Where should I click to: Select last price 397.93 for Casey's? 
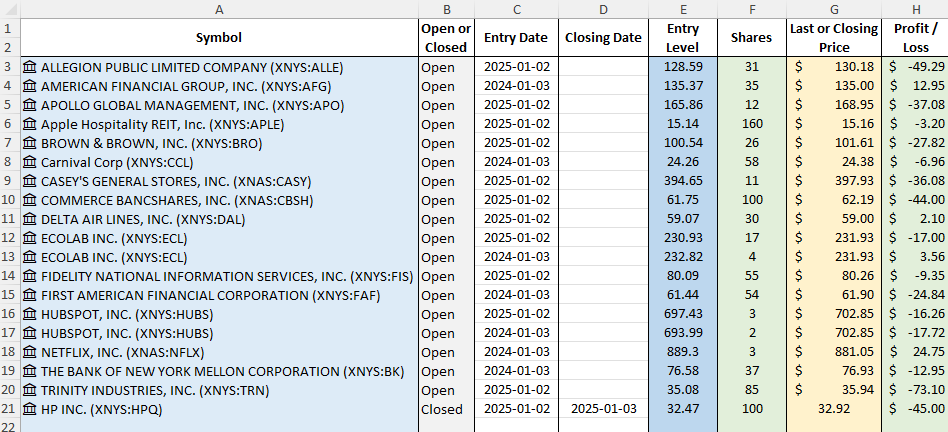click(x=834, y=181)
